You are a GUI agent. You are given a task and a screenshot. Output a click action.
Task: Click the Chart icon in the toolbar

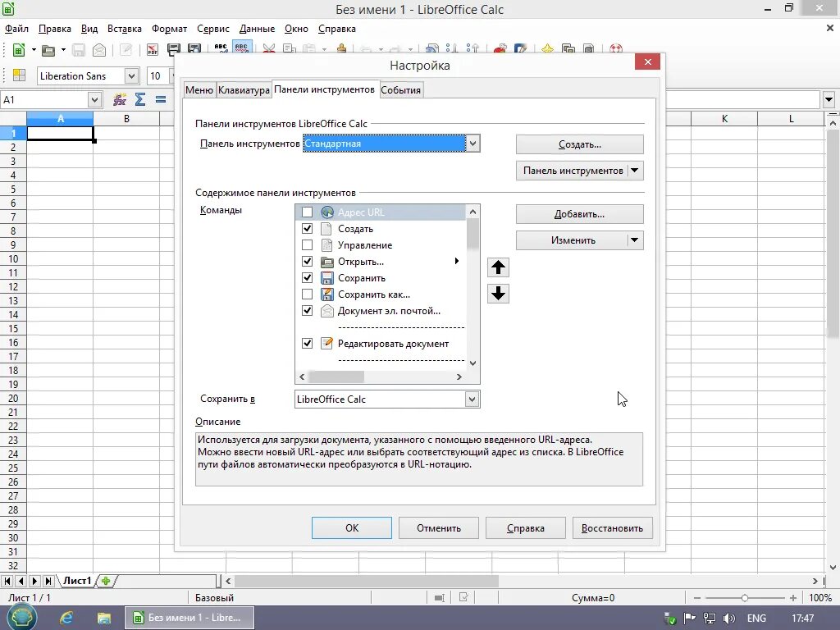click(x=500, y=49)
